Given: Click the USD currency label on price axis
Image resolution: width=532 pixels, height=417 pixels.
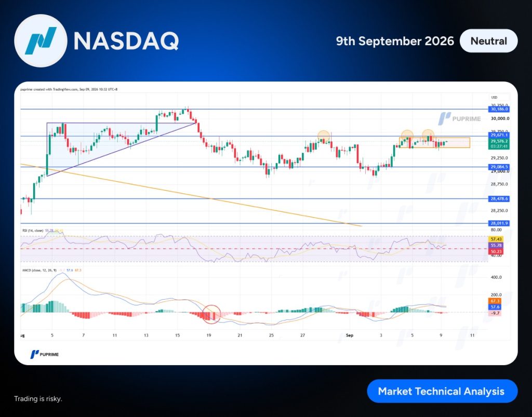Looking at the screenshot, I should pos(494,97).
